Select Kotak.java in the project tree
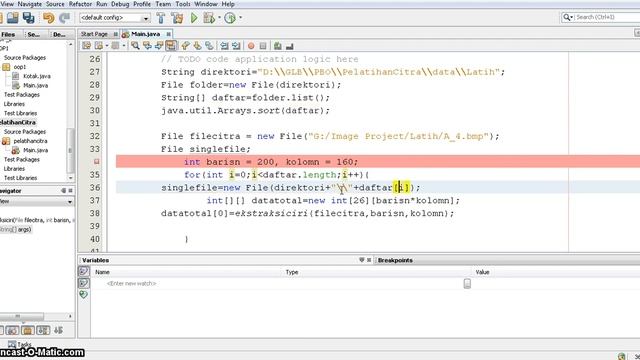Screen dimensions: 640x360 coord(37,76)
